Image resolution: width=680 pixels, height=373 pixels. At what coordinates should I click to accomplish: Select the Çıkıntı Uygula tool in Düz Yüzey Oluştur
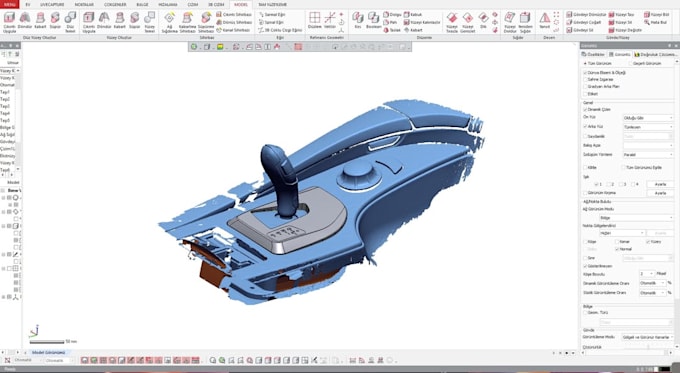coord(9,22)
